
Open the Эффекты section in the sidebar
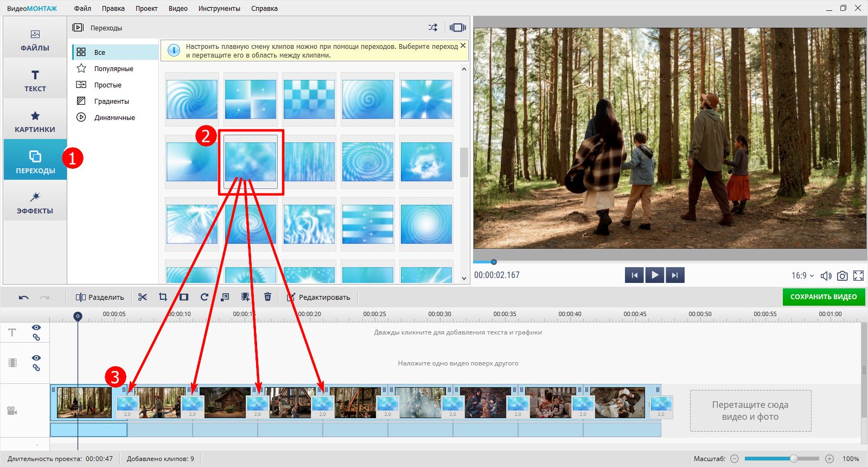tap(35, 203)
